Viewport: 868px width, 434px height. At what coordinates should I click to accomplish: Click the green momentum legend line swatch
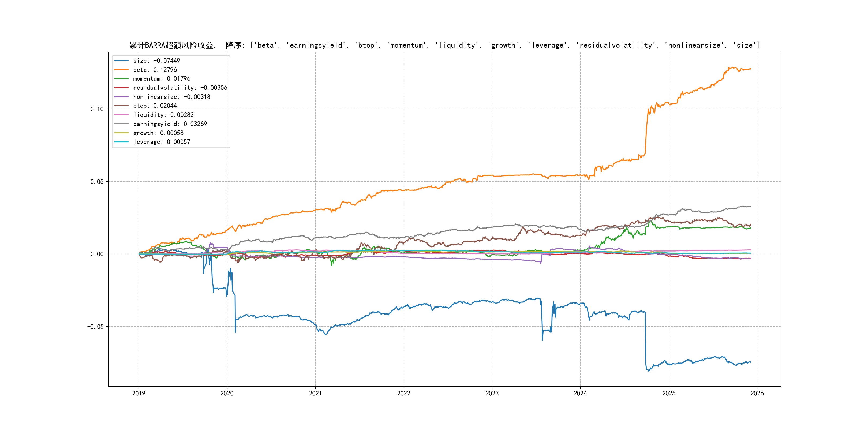click(x=121, y=78)
